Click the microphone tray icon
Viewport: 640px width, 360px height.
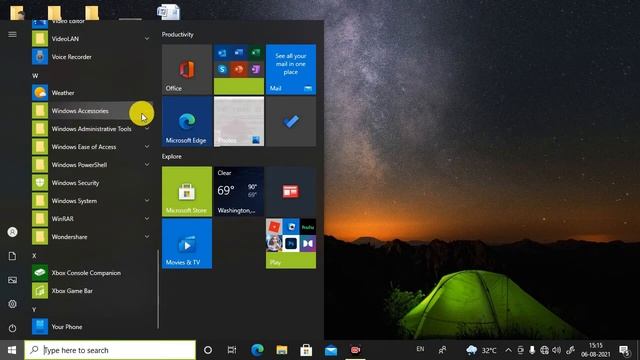[532, 350]
